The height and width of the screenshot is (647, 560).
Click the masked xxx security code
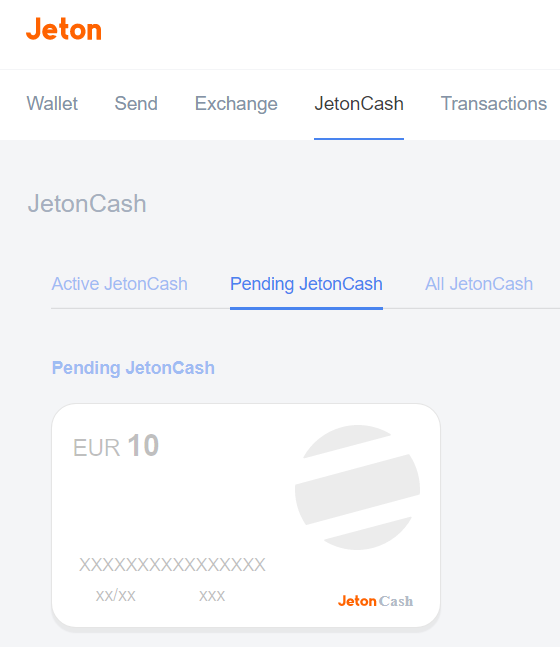pos(212,596)
